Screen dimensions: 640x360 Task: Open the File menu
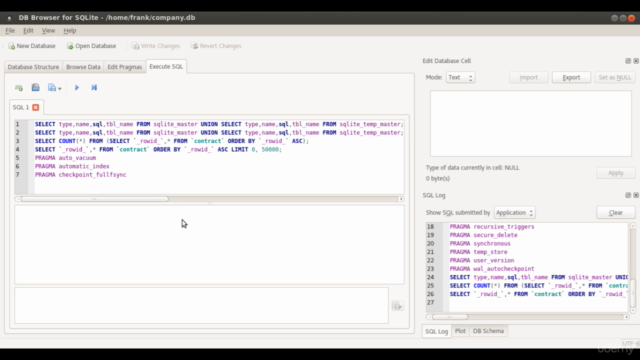(10, 31)
